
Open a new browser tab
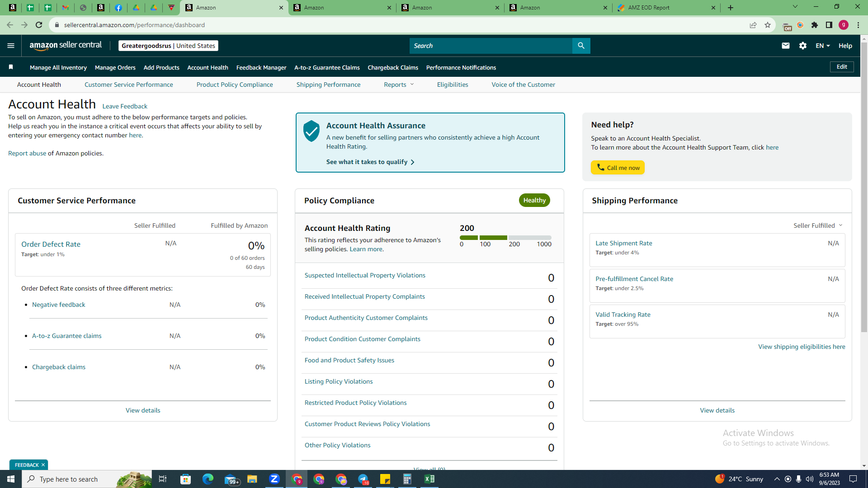tap(731, 8)
